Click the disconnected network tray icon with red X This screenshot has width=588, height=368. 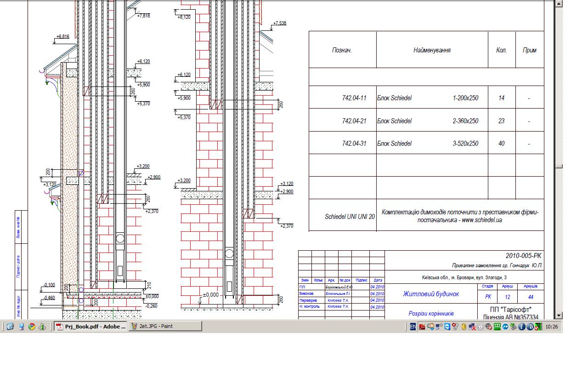(x=472, y=327)
